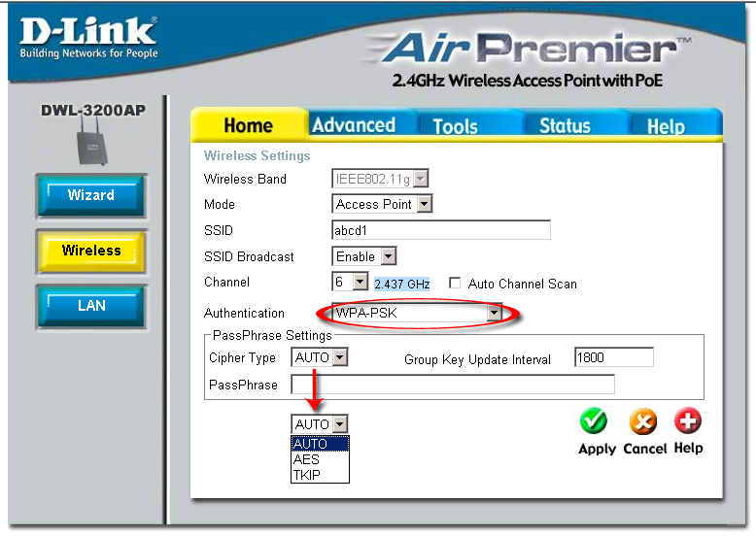
Task: Click the PassPhrase input field
Action: tap(452, 385)
